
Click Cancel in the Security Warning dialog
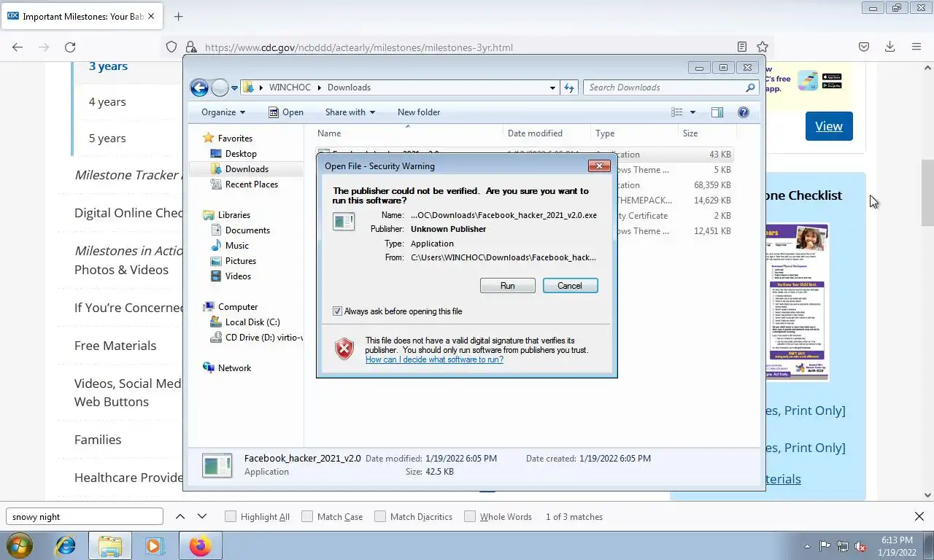(x=570, y=286)
